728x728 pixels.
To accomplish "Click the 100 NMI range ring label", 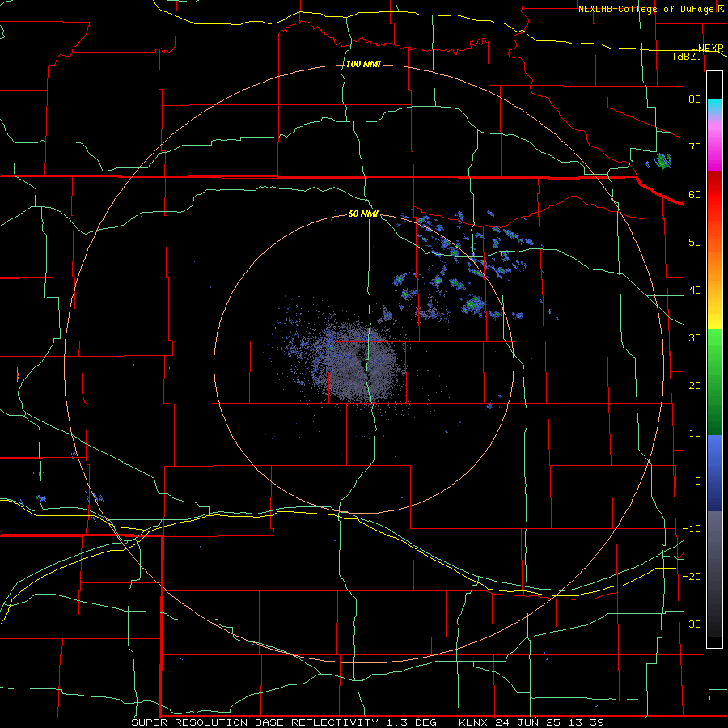I will click(363, 64).
